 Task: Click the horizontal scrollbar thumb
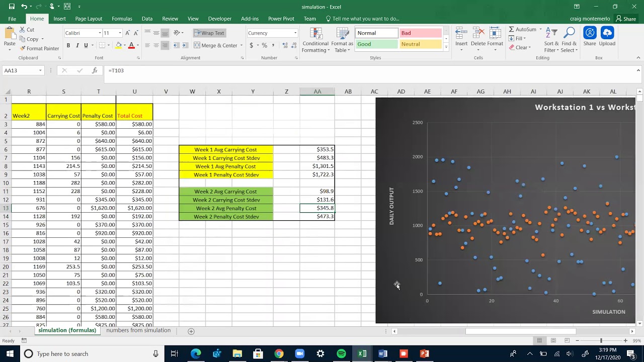[x=520, y=331]
